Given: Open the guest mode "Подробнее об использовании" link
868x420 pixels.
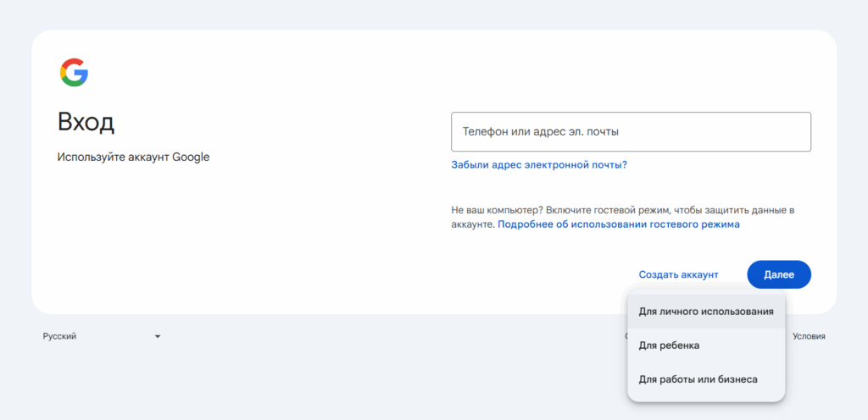Looking at the screenshot, I should tap(619, 225).
